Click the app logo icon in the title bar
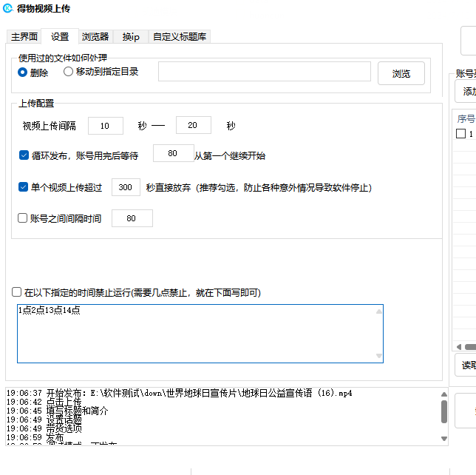 pos(8,8)
